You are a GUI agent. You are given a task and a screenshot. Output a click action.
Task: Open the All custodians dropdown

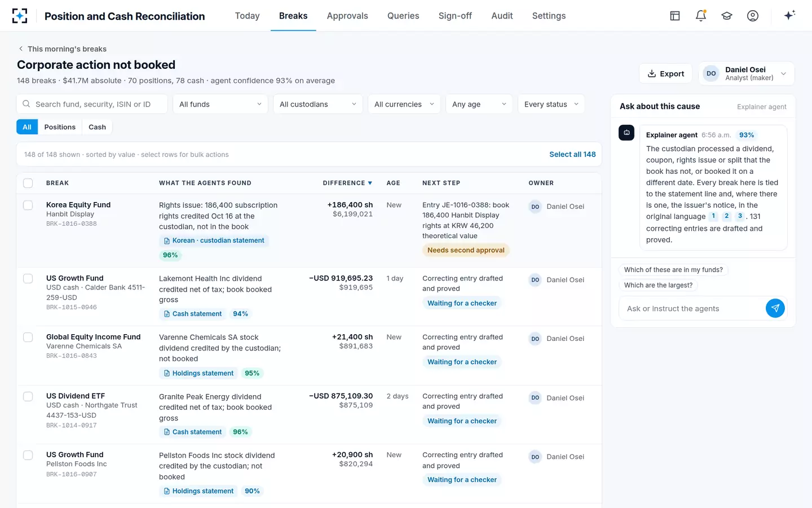318,104
